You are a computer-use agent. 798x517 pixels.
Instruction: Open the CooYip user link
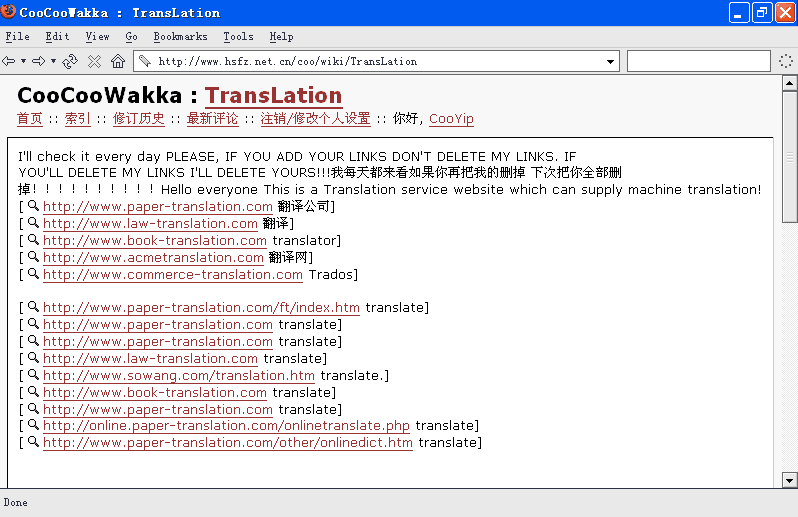click(451, 119)
